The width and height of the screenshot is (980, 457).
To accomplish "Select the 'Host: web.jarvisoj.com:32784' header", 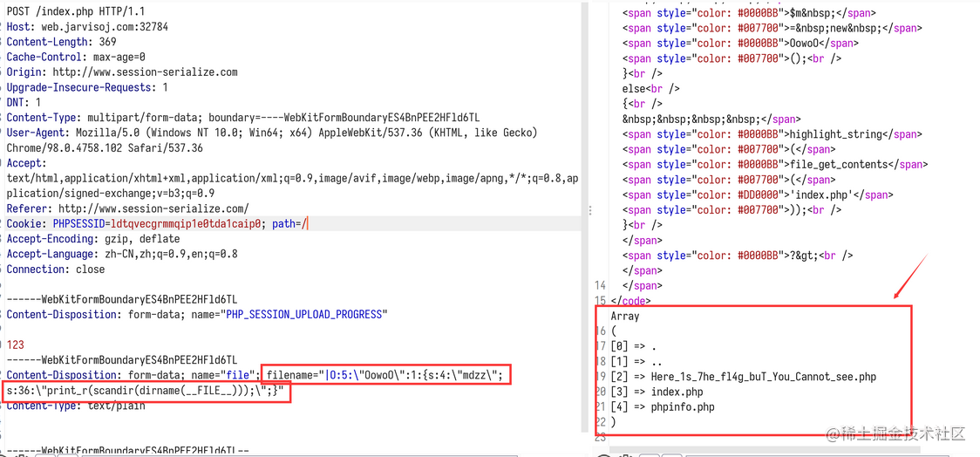I will click(87, 27).
